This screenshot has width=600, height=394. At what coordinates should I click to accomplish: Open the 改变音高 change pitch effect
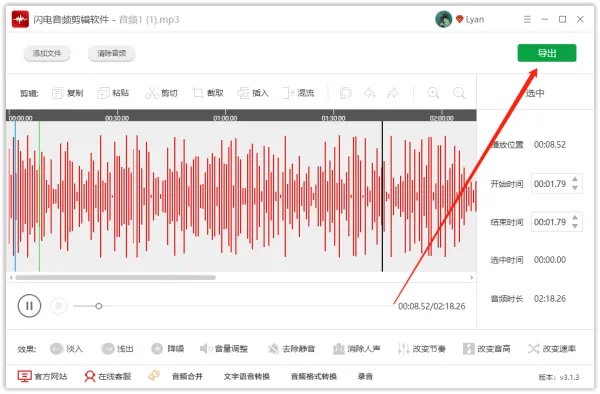pos(486,348)
